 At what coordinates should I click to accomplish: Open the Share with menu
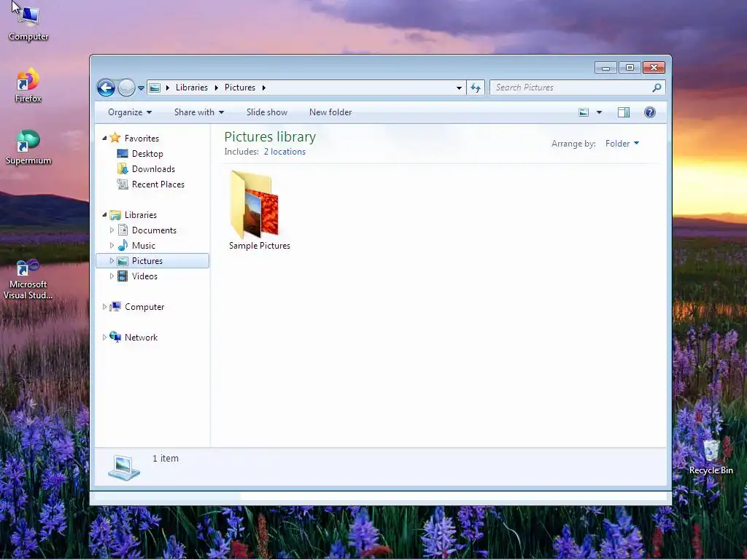coord(198,112)
